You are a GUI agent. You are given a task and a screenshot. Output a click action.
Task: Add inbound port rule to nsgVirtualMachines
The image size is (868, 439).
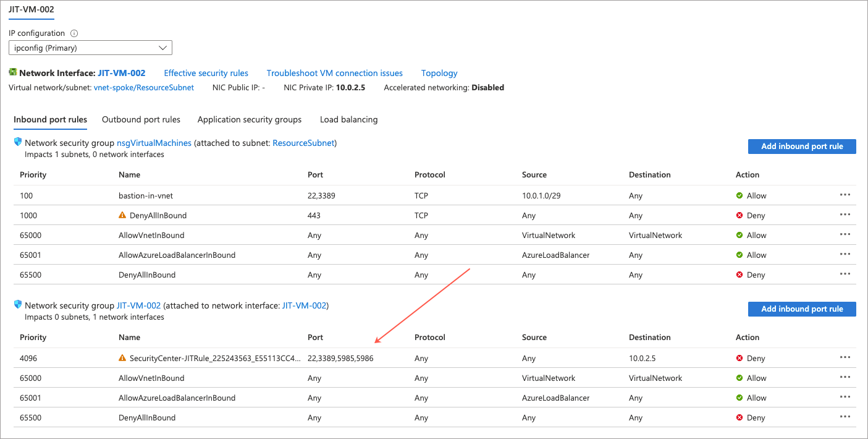(802, 147)
